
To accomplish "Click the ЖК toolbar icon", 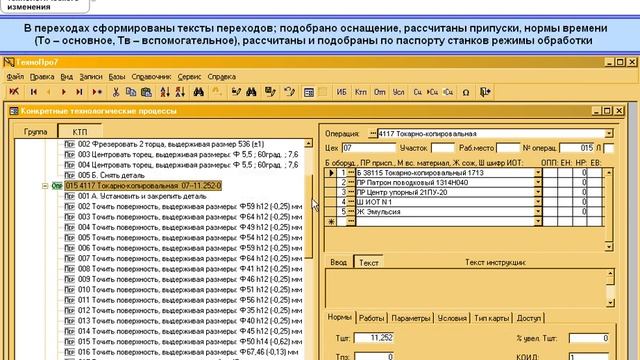I will pyautogui.click(x=14, y=92).
